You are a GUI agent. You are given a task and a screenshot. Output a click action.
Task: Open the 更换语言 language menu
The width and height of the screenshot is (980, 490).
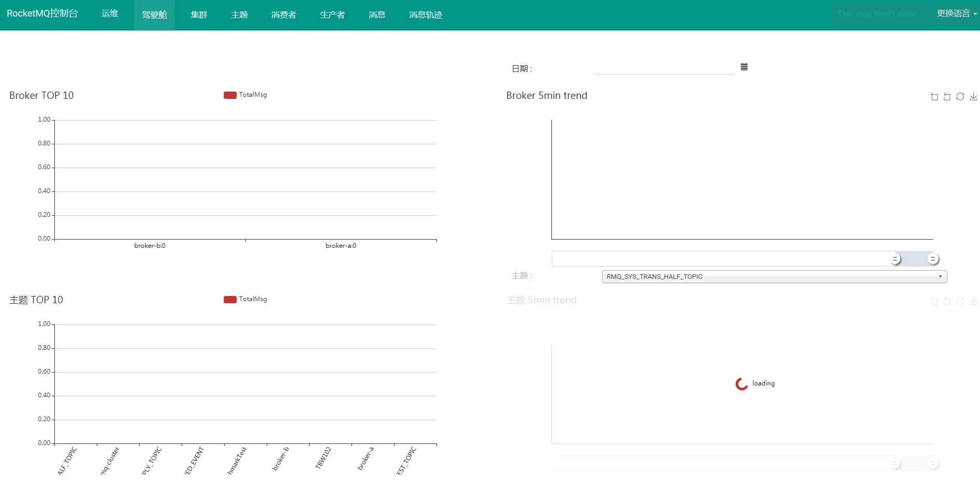point(957,13)
